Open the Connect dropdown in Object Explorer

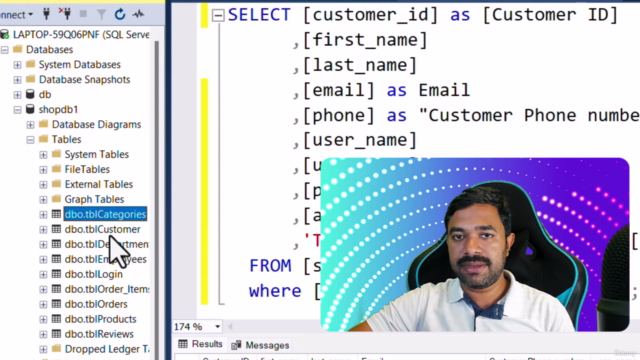pyautogui.click(x=16, y=15)
